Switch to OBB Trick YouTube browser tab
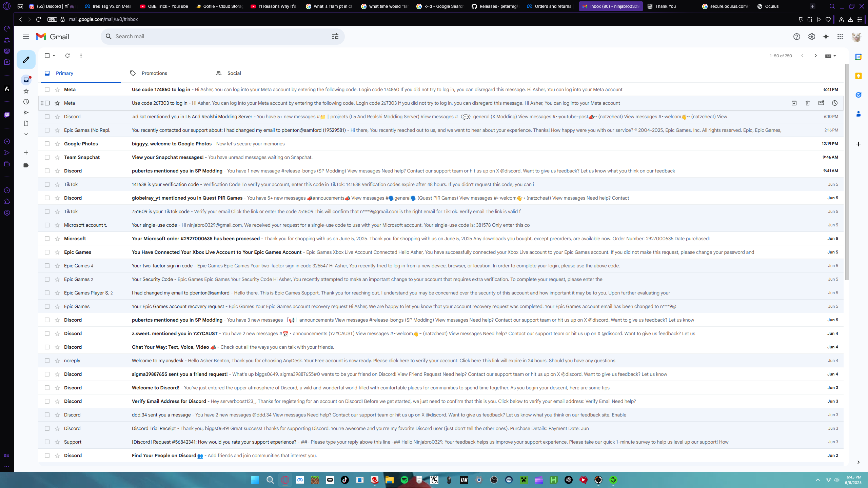The height and width of the screenshot is (488, 868). [x=164, y=6]
